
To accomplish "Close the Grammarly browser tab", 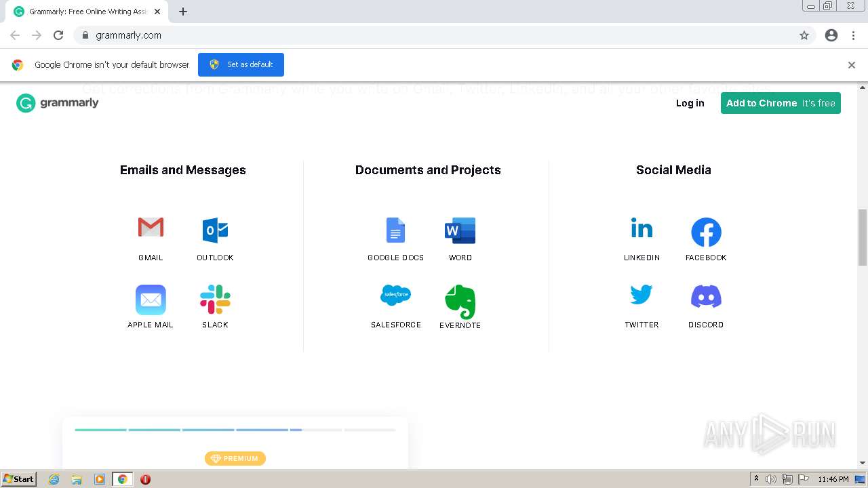I will point(157,12).
